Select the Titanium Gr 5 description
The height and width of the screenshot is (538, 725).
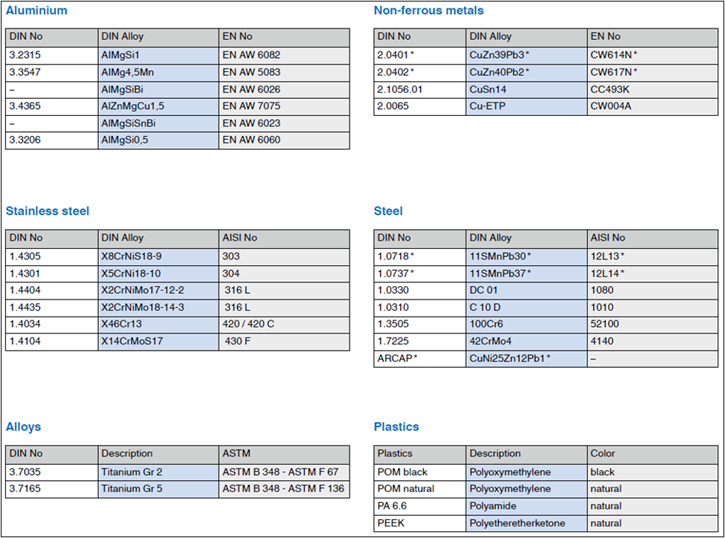[138, 490]
